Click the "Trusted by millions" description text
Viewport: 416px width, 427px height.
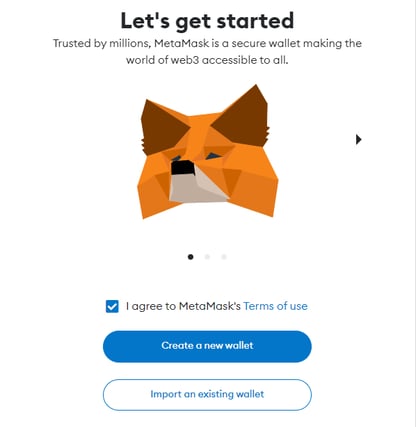coord(207,52)
